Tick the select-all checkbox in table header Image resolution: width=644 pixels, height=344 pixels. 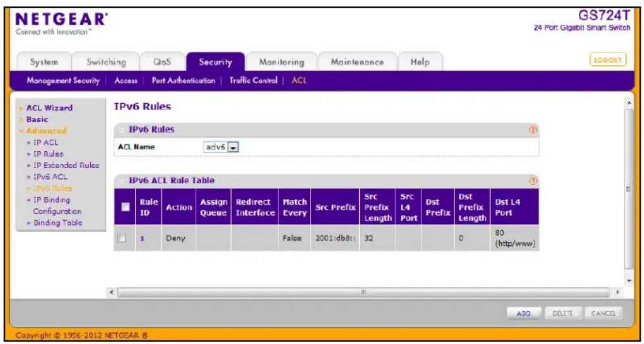tap(125, 207)
